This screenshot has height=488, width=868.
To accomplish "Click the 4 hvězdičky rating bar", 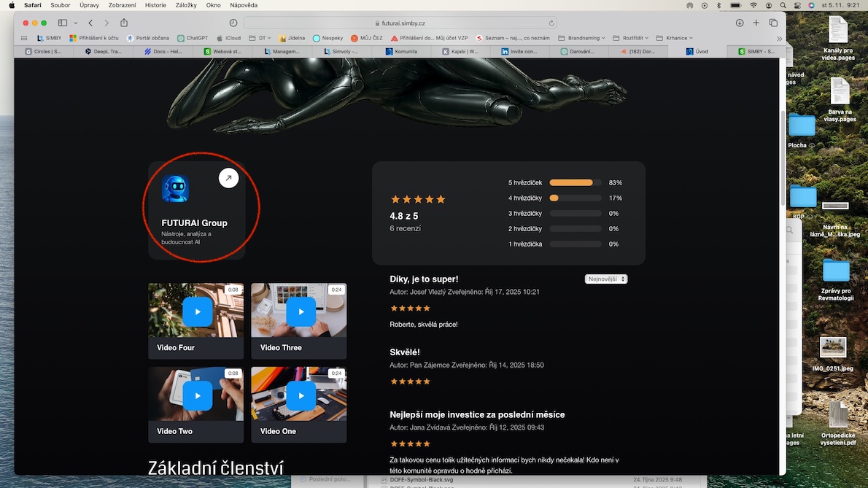I will click(576, 198).
